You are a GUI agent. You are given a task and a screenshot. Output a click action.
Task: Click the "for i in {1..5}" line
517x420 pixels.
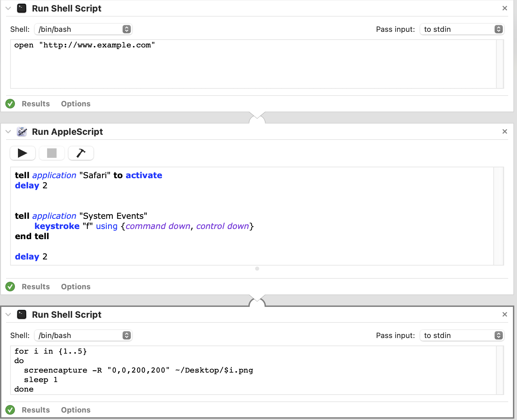pos(50,351)
